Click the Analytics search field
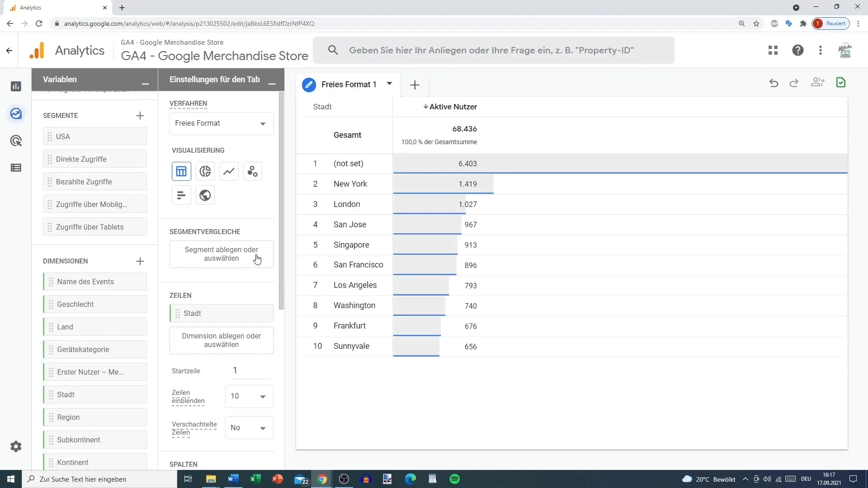 coord(493,50)
